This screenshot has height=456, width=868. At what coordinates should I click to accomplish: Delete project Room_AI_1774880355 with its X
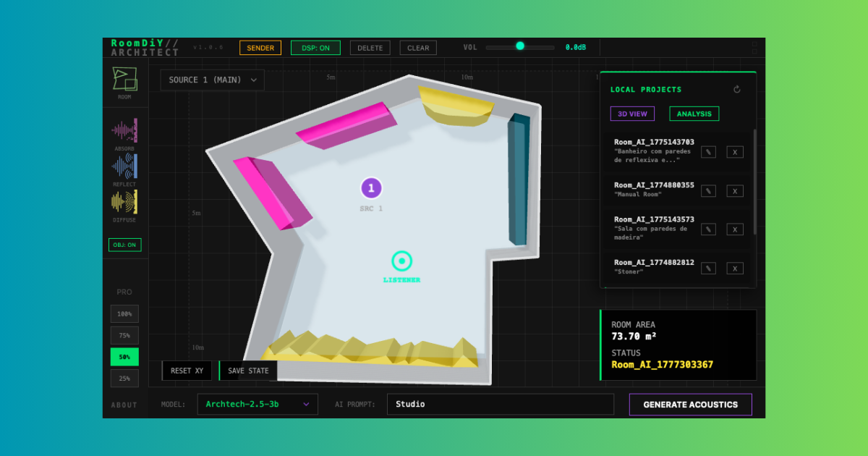click(735, 191)
